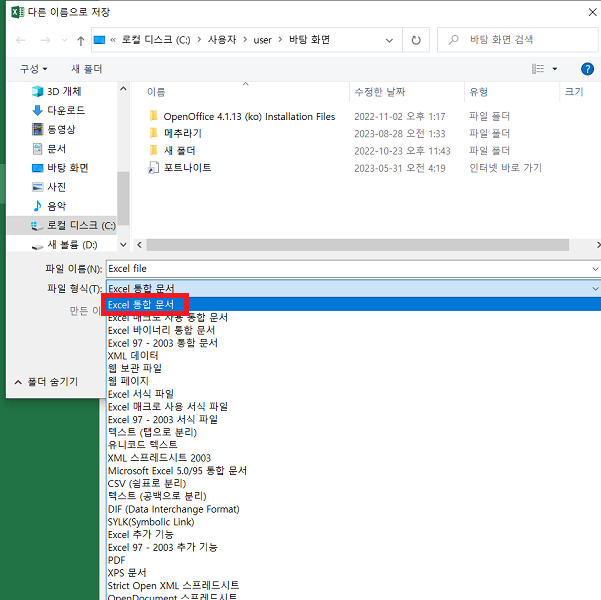601x600 pixels.
Task: Choose 웹 페이지 format
Action: 128,381
